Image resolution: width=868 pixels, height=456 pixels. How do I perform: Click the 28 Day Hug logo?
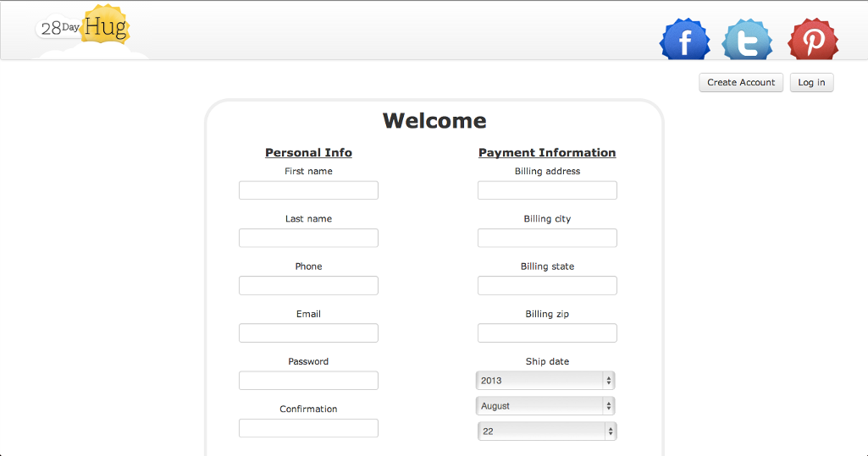(86, 27)
